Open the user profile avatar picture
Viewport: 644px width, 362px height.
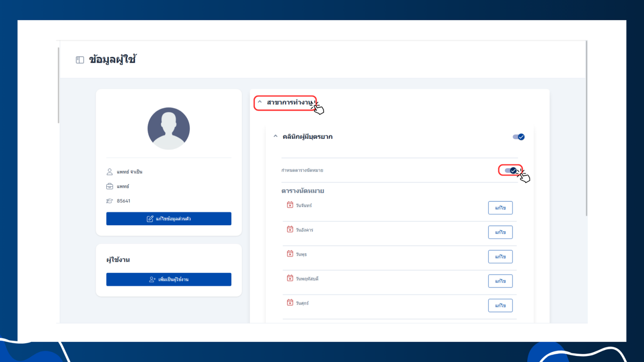(169, 128)
